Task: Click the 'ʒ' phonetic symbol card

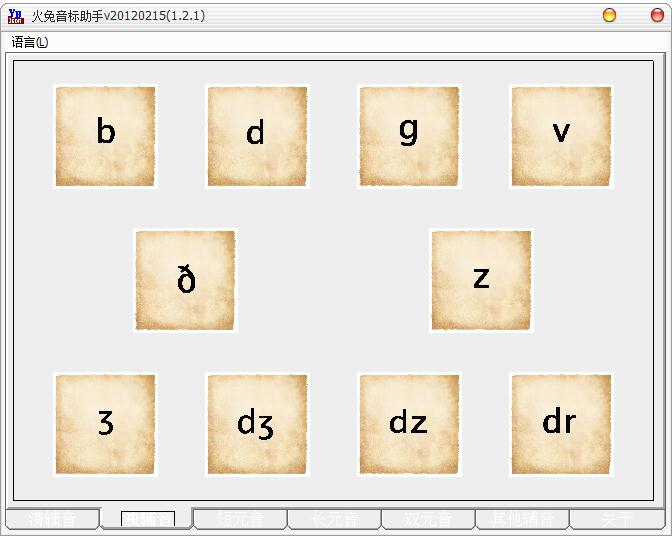Action: coord(105,424)
